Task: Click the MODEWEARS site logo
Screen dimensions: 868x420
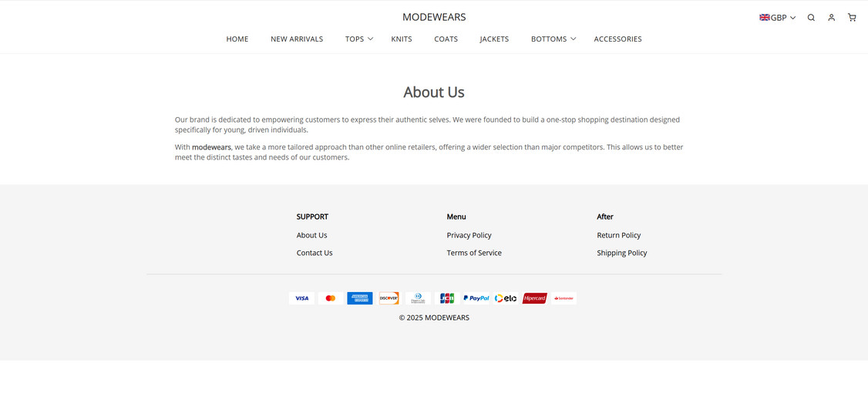Action: pyautogui.click(x=434, y=17)
